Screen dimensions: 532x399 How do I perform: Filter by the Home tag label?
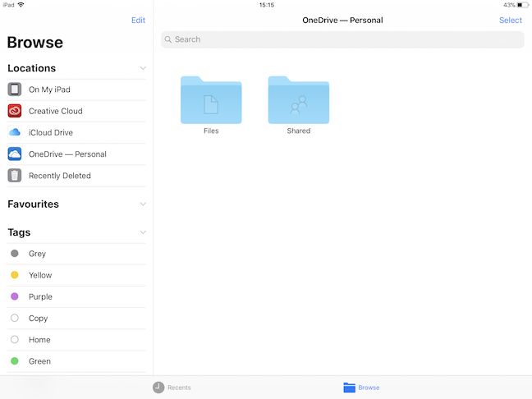39,340
